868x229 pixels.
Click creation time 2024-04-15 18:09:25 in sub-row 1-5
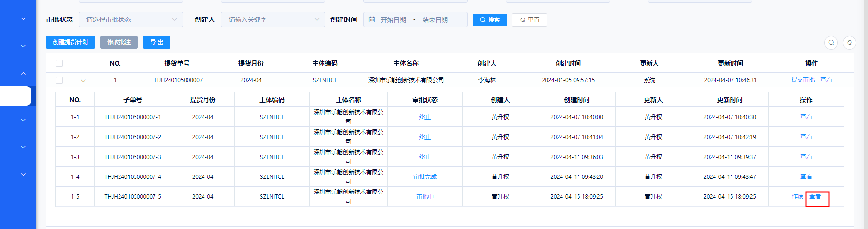[577, 197]
